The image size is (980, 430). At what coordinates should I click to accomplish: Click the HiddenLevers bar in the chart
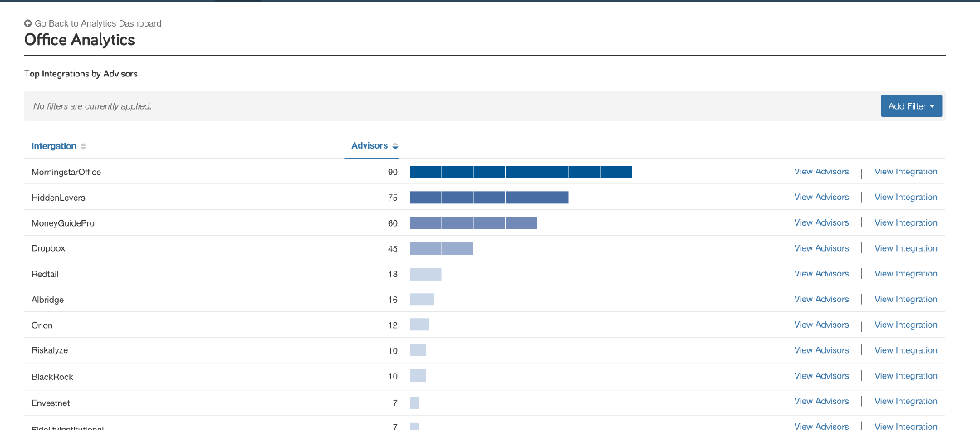489,198
